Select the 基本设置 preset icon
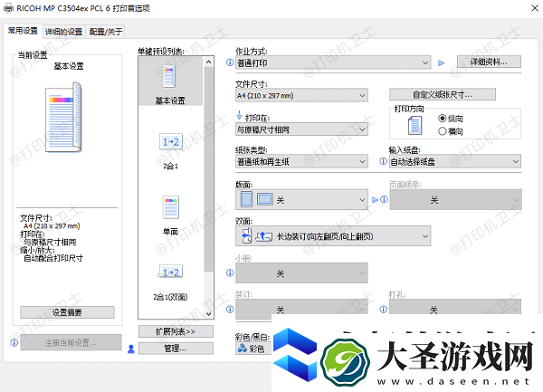Screen dimensions: 543x392 [x=170, y=76]
